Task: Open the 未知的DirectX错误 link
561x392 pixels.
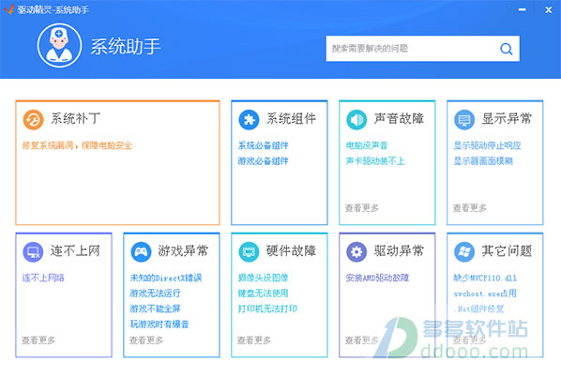Action: click(x=166, y=278)
